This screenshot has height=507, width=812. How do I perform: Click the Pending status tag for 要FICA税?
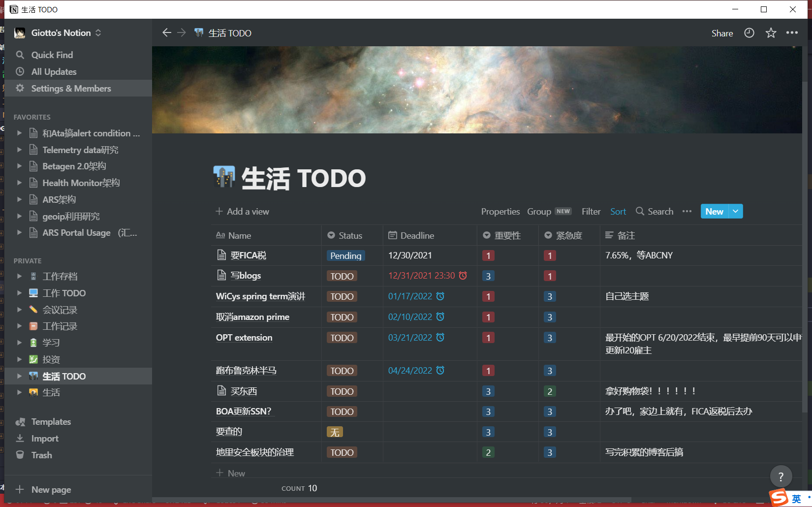(345, 255)
